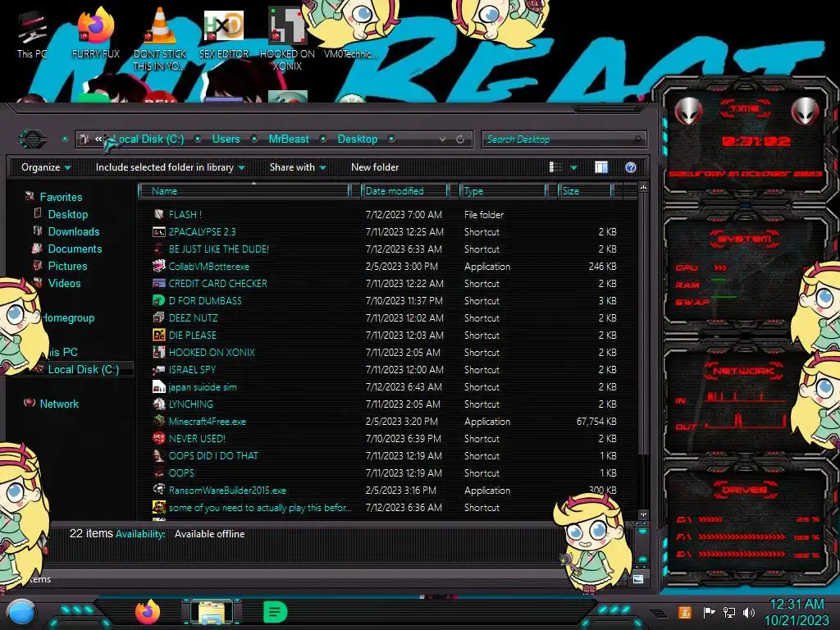Expand the address bar history dropdown
This screenshot has height=630, width=840.
[x=442, y=139]
